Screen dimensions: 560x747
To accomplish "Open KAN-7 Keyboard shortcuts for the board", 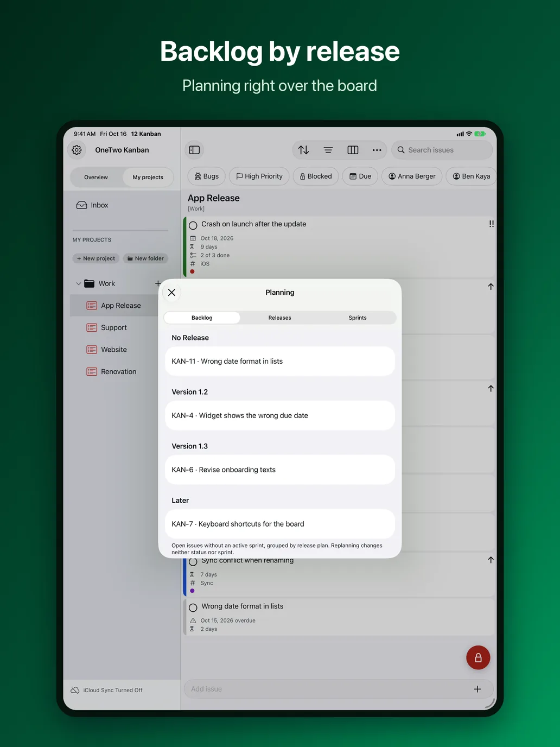I will tap(279, 524).
